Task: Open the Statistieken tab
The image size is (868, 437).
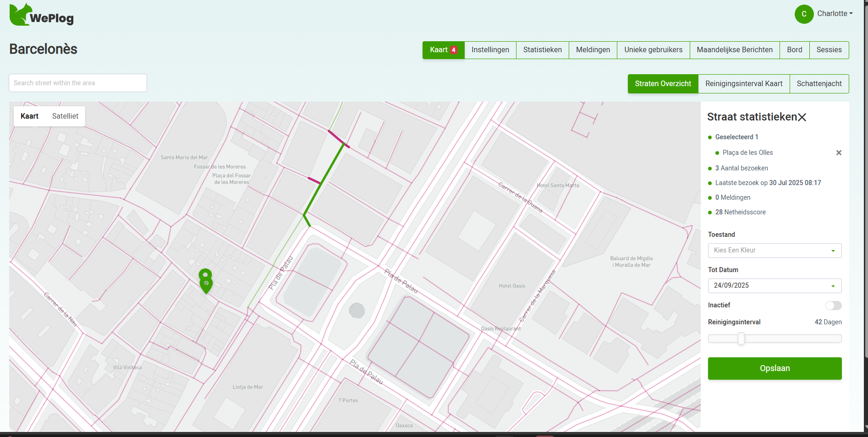Action: [x=542, y=50]
